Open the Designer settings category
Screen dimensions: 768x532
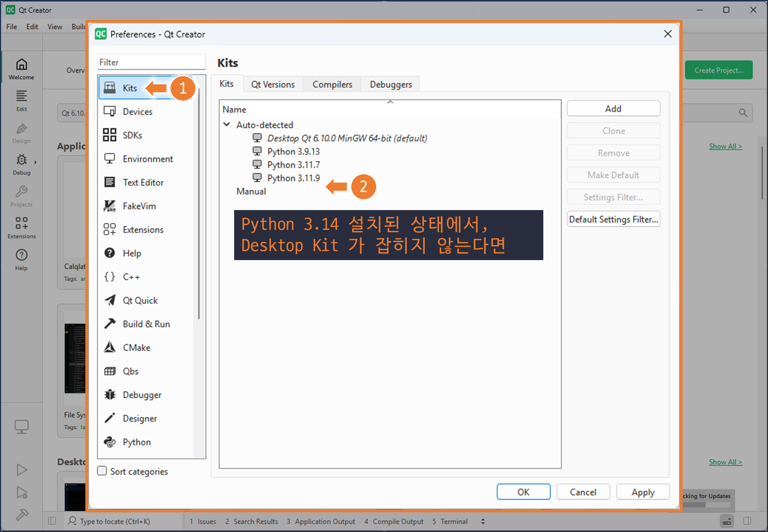tap(146, 418)
